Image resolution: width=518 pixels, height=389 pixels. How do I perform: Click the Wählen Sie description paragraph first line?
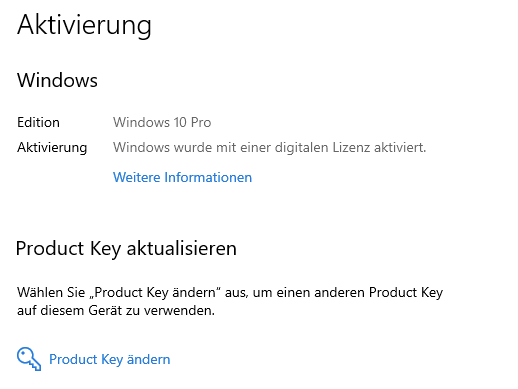click(x=230, y=293)
